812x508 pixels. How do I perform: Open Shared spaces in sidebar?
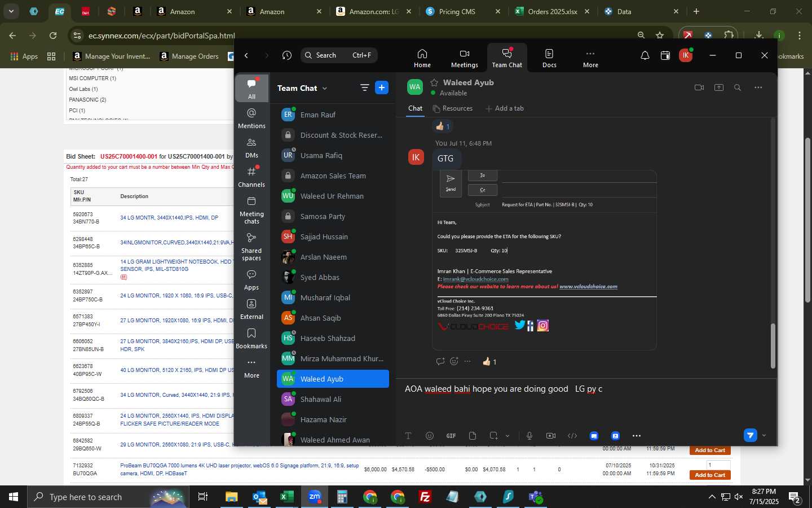pos(251,247)
